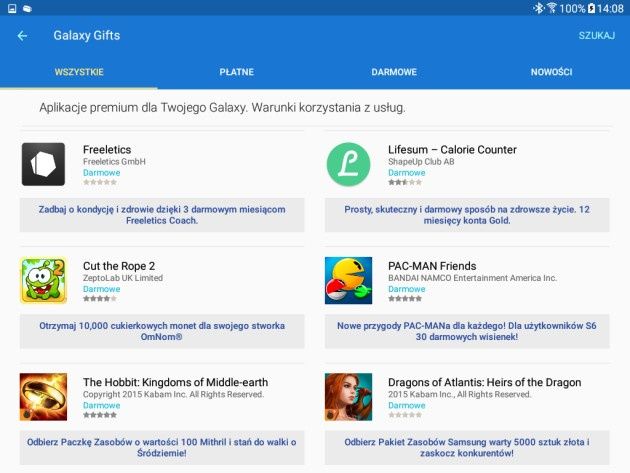Click the star rating of Lifesum
Viewport: 630px width, 473px height.
[x=405, y=182]
